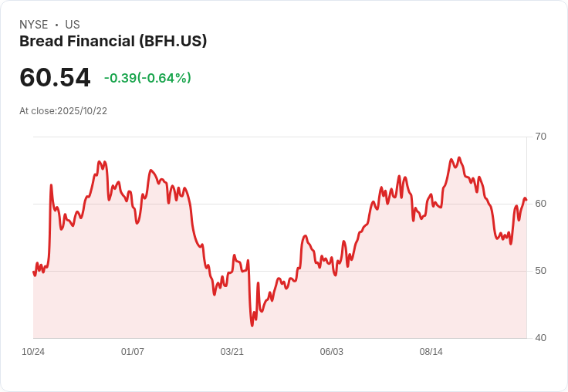Viewport: 568px width, 392px height.
Task: Click the rightmost end of the price line
Action: coord(526,200)
